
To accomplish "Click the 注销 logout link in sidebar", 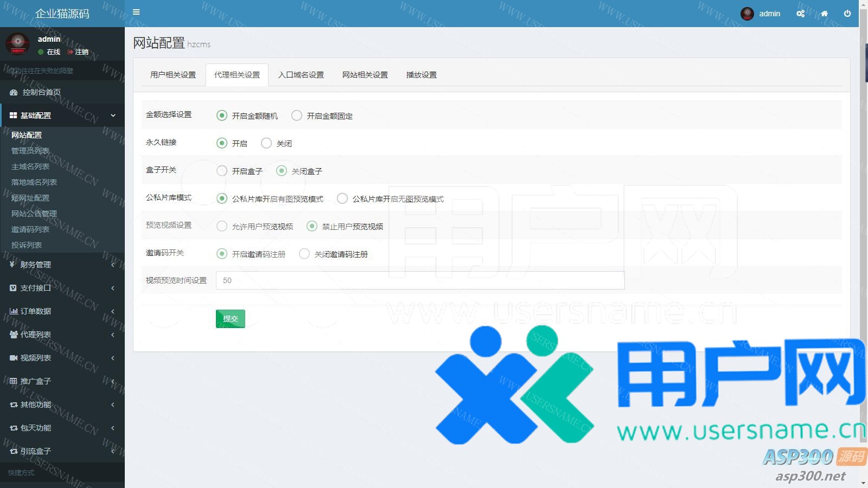I will tap(78, 52).
